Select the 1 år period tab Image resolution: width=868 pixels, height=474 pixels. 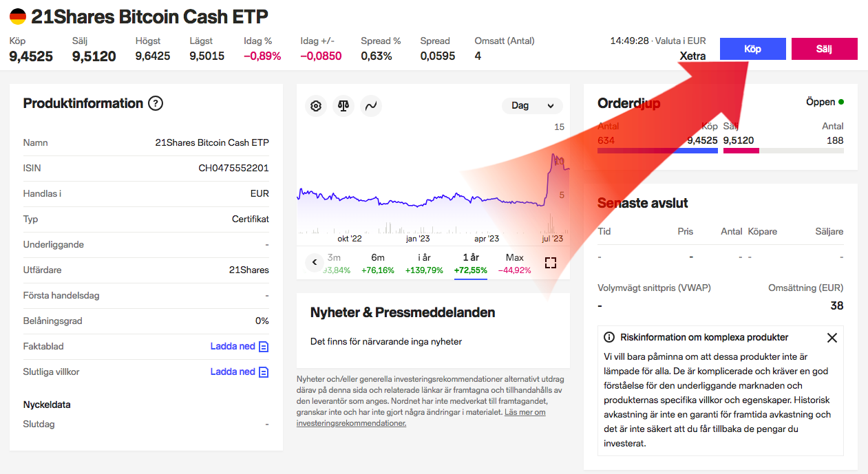coord(471,263)
